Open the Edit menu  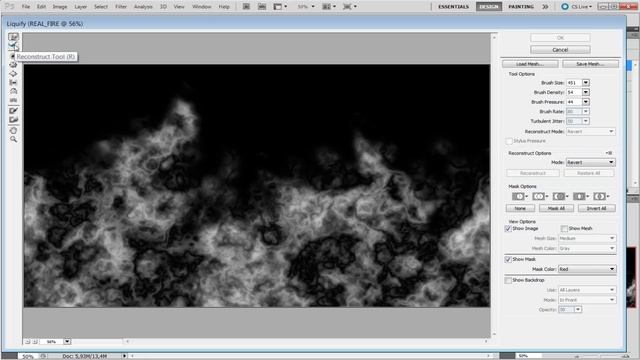[41, 7]
